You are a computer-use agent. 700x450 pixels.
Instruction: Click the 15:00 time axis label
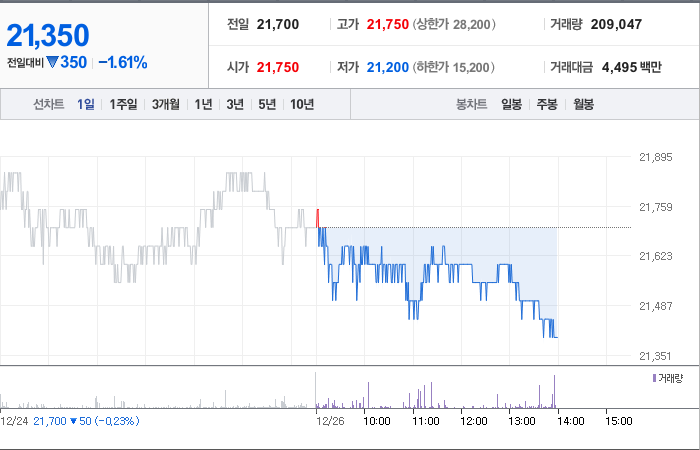(619, 421)
